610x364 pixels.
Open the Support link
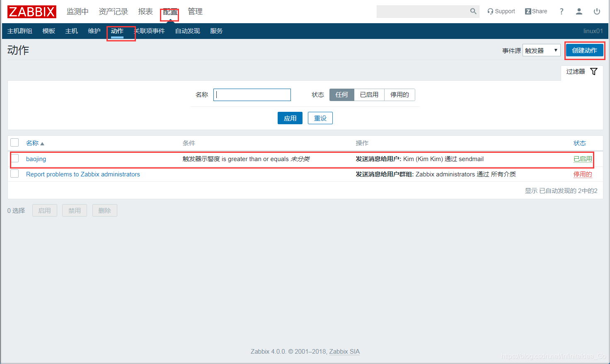coord(501,12)
